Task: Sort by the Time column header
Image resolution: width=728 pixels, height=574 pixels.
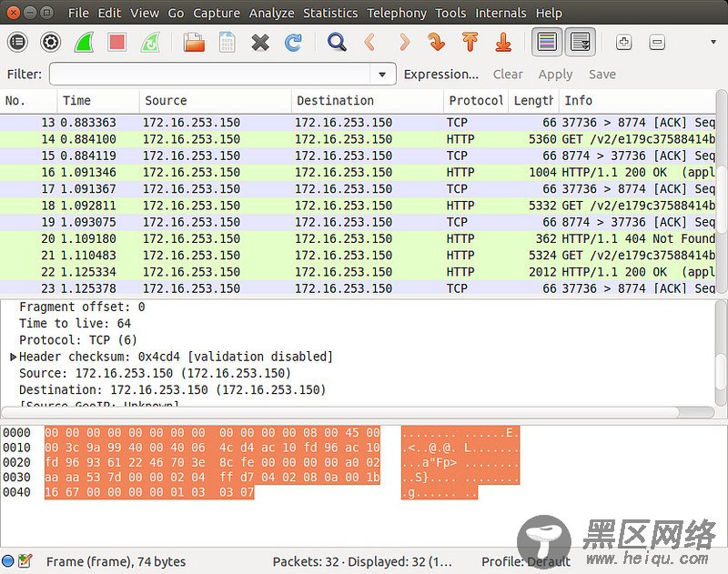Action: coord(98,101)
